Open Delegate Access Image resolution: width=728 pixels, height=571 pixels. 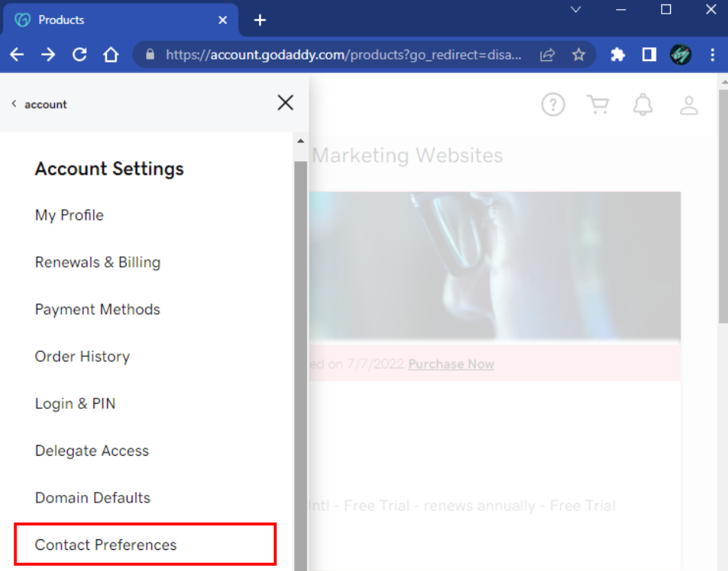[92, 450]
